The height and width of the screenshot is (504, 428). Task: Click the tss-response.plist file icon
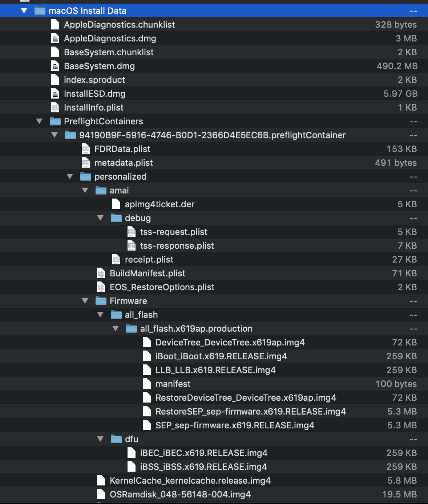132,246
